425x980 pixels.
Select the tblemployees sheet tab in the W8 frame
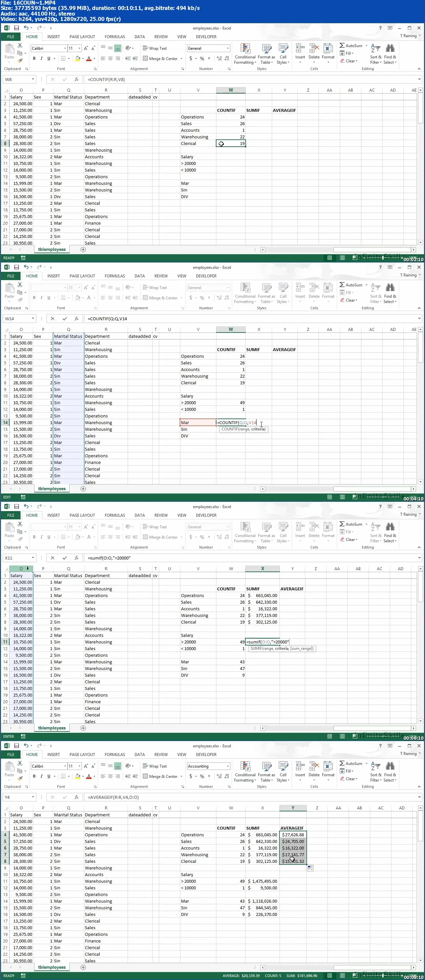pos(52,250)
